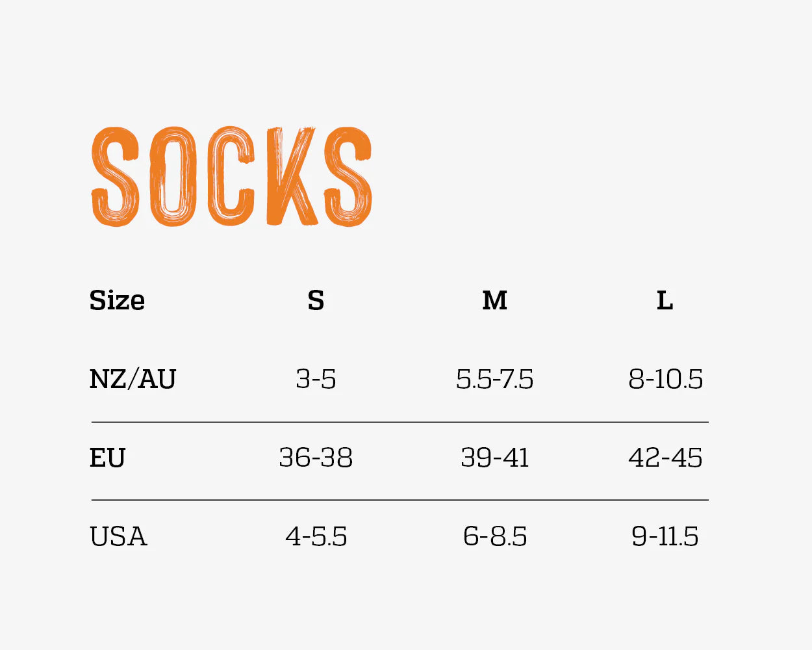This screenshot has height=650, width=812.
Task: Click the Size row label
Action: tap(117, 300)
